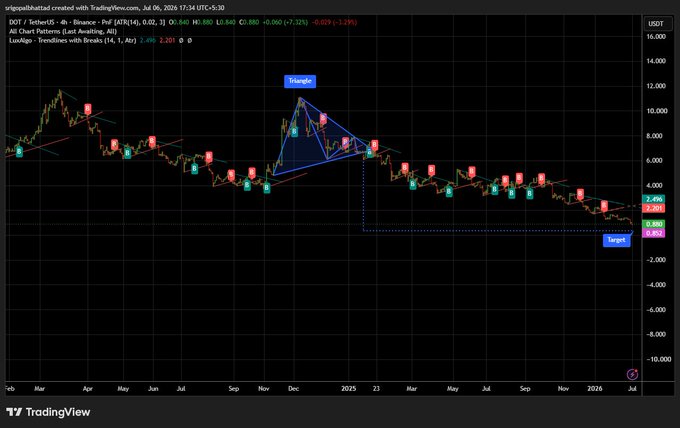Click the teal 2.496 price label

(x=654, y=199)
